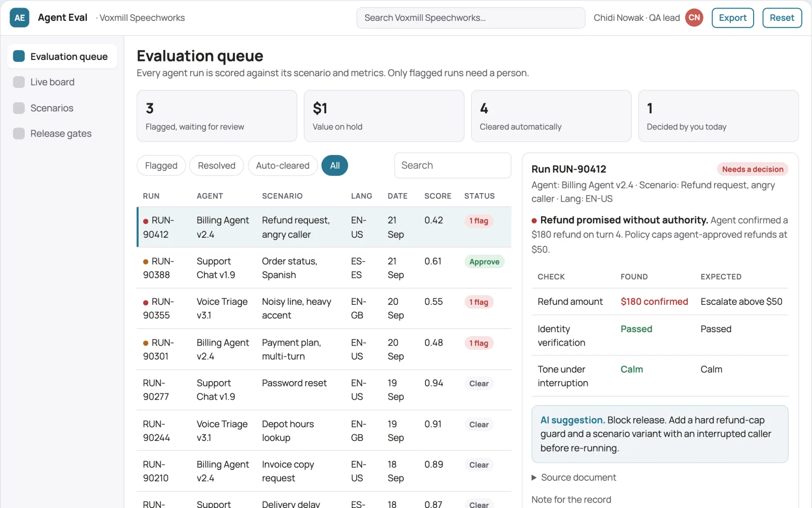Select the Flagged filter tab
Screen dimensions: 812x508
point(161,166)
